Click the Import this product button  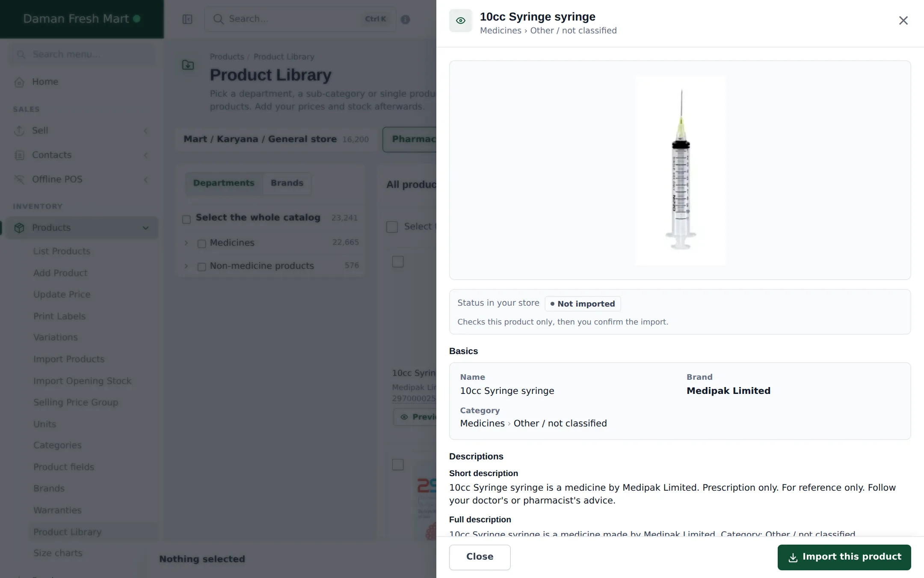point(844,557)
